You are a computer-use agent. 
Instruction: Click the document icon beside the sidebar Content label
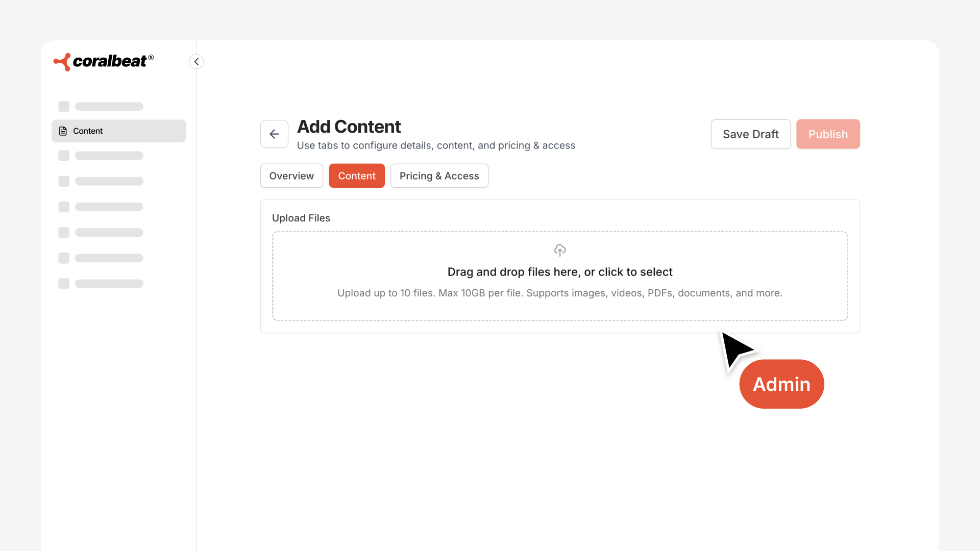(63, 131)
